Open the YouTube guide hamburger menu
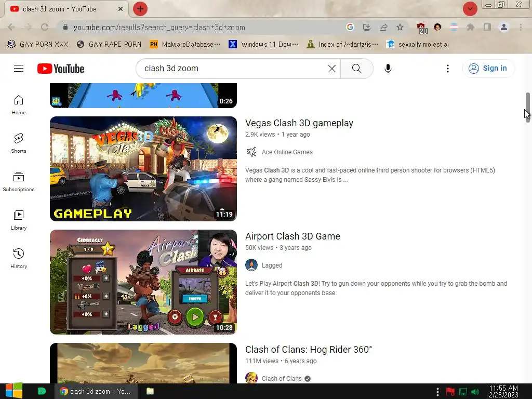532x399 pixels. 19,69
